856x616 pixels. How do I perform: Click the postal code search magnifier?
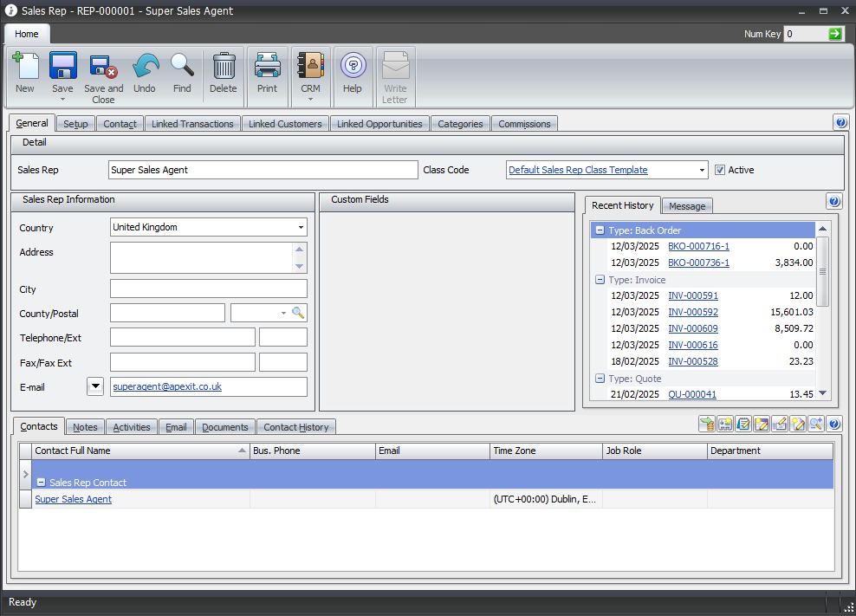pyautogui.click(x=298, y=313)
